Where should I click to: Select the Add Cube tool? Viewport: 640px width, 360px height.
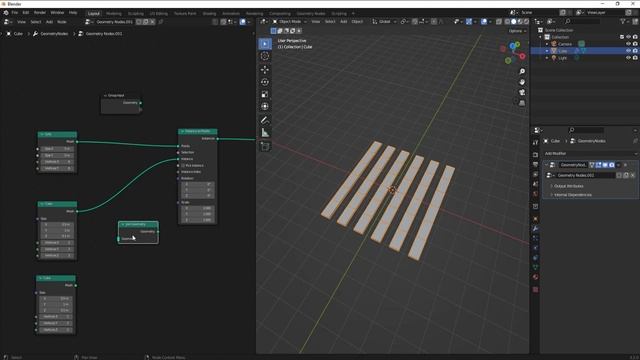click(265, 146)
